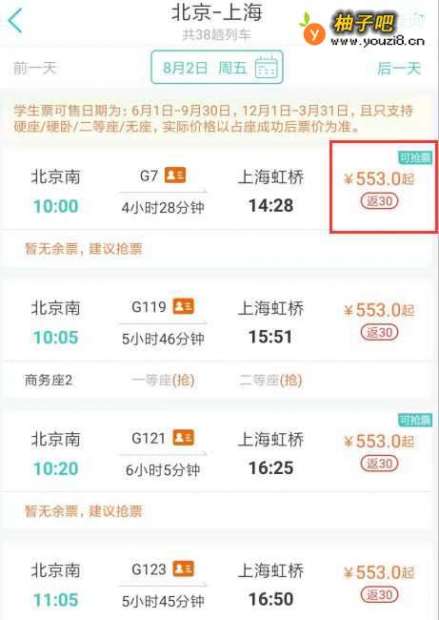
Task: Go to next day 后一天
Action: coord(399,68)
